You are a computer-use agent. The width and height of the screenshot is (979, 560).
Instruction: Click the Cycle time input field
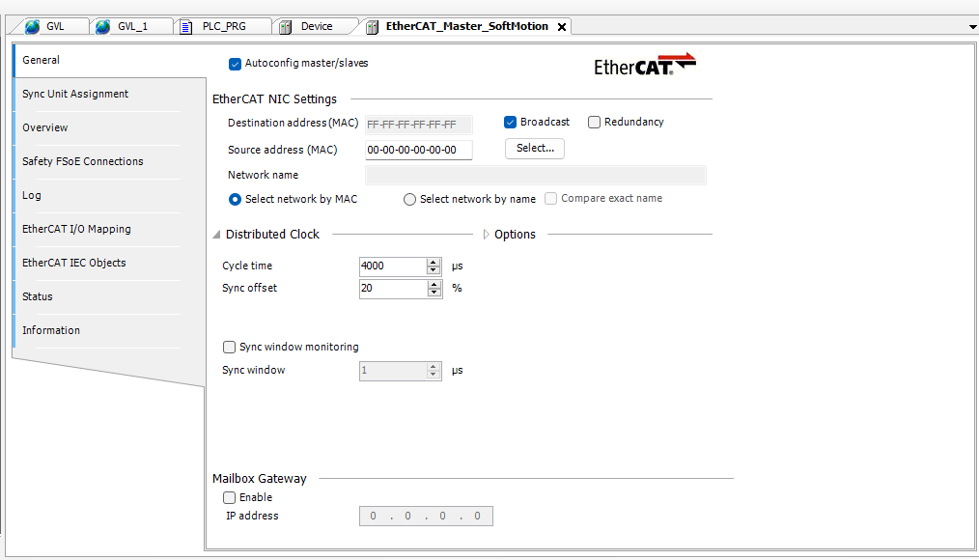pyautogui.click(x=393, y=266)
